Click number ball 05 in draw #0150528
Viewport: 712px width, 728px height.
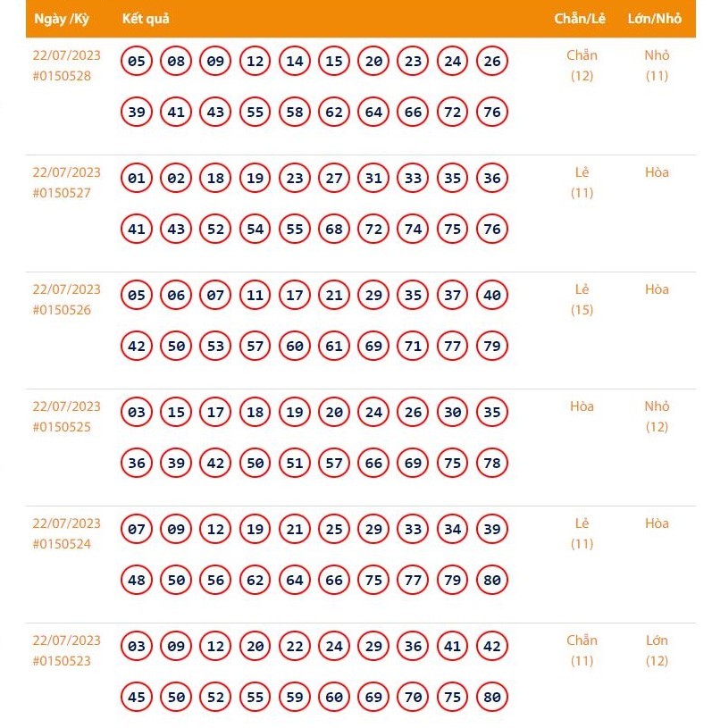pyautogui.click(x=137, y=62)
